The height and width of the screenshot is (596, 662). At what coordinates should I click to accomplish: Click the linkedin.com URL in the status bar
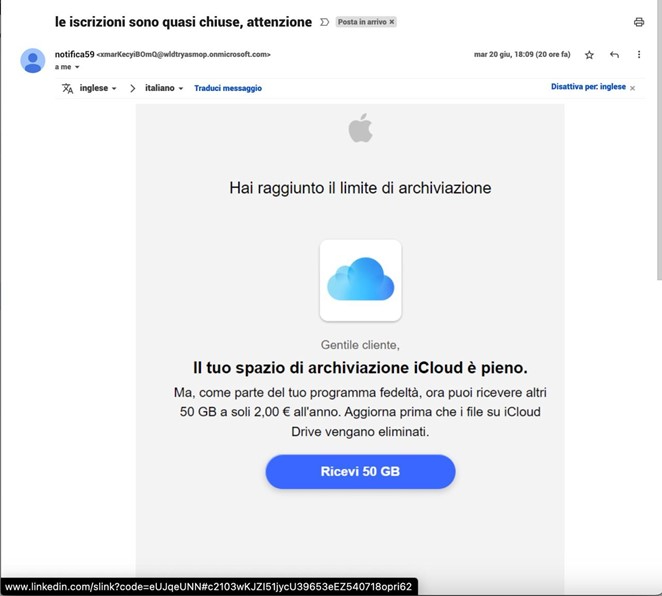tap(208, 587)
